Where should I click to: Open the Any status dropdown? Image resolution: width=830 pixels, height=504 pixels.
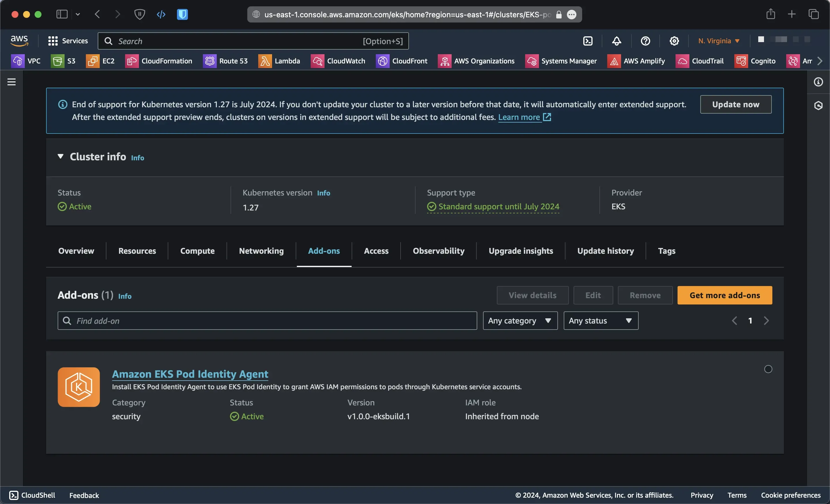tap(601, 321)
